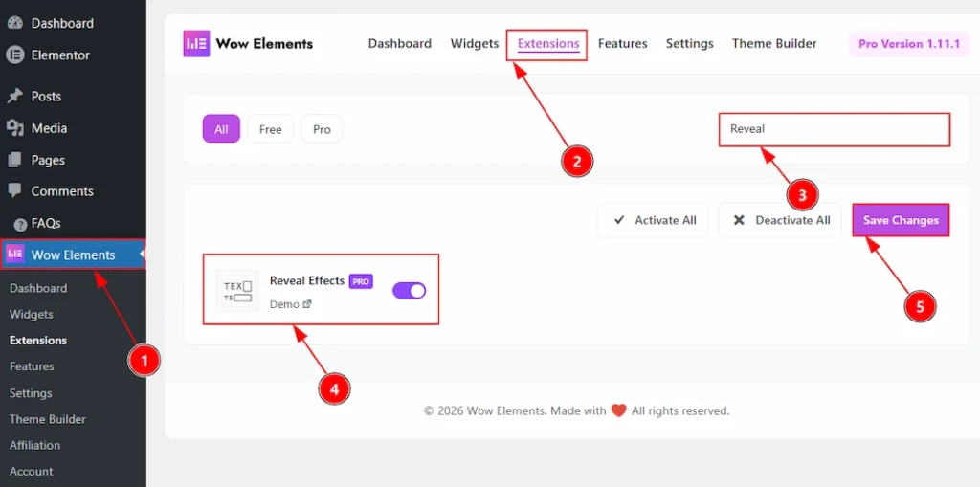
Task: Click the Comments bubble icon
Action: pyautogui.click(x=15, y=191)
